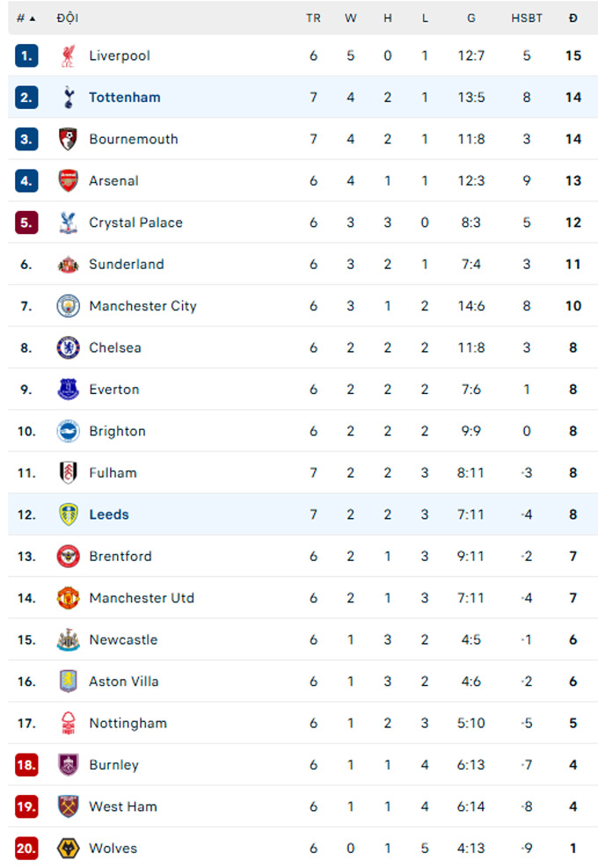Click the Tottenham club crest icon
598x868 pixels.
(68, 98)
